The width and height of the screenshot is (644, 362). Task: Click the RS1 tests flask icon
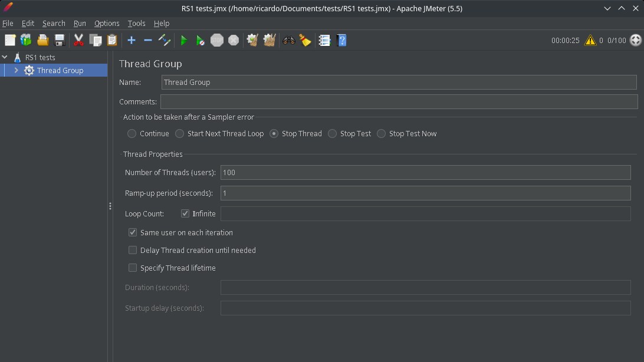pyautogui.click(x=17, y=57)
